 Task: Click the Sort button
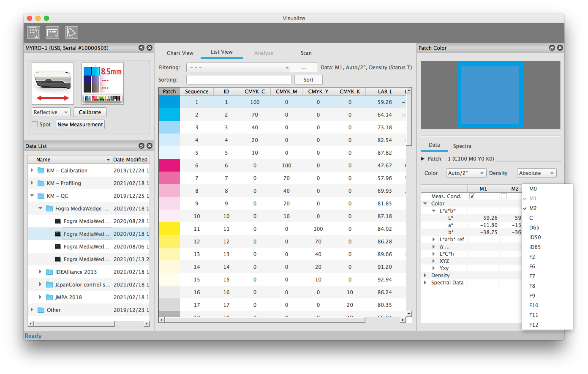click(308, 80)
